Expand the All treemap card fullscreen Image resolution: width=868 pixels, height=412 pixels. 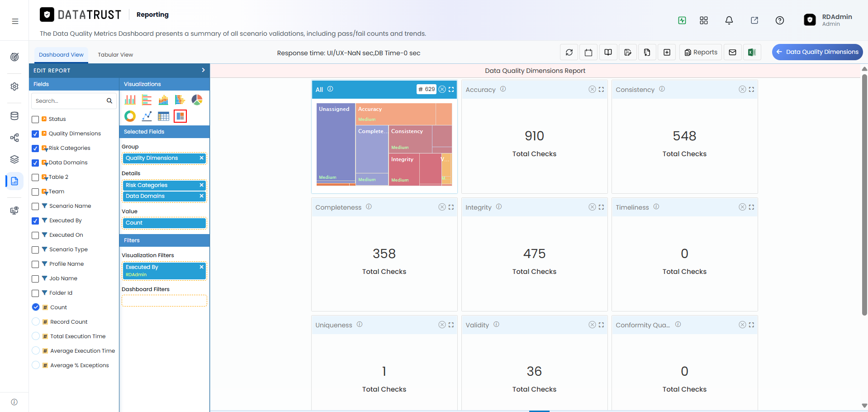click(451, 90)
